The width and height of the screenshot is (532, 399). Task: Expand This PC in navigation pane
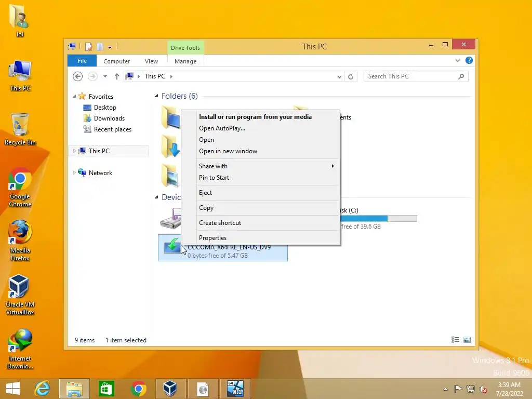(x=74, y=151)
